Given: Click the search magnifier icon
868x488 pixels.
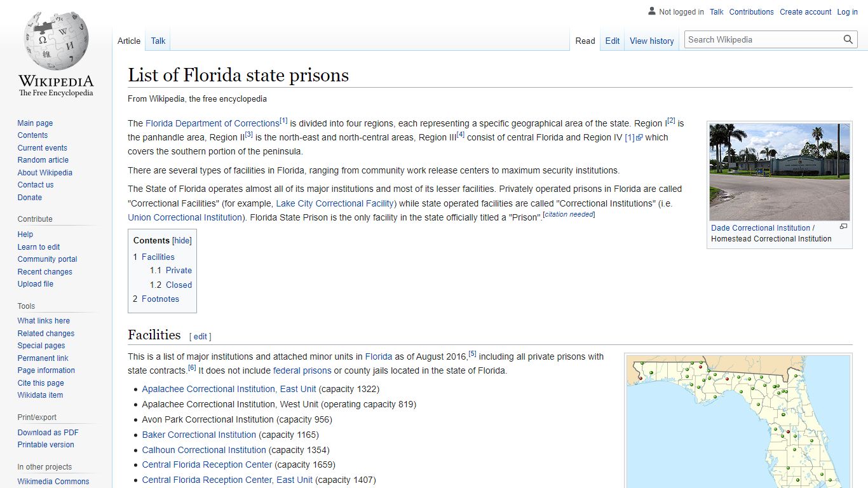Looking at the screenshot, I should (x=848, y=39).
